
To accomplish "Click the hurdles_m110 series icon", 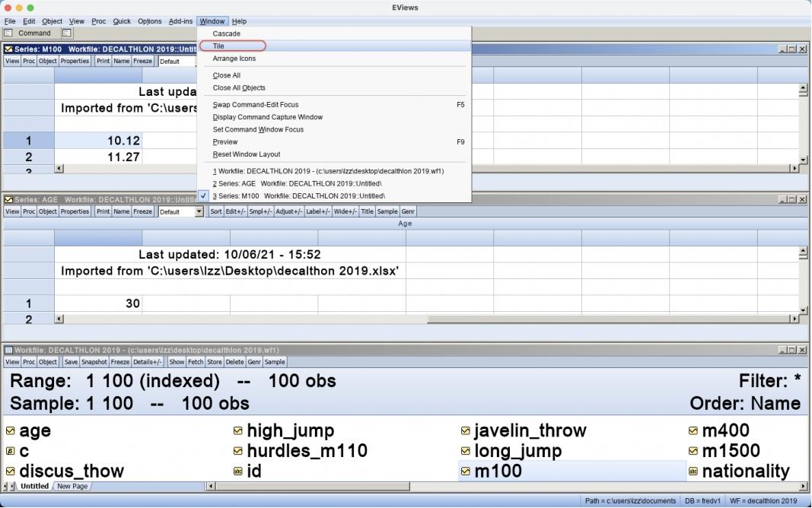I will coord(238,451).
